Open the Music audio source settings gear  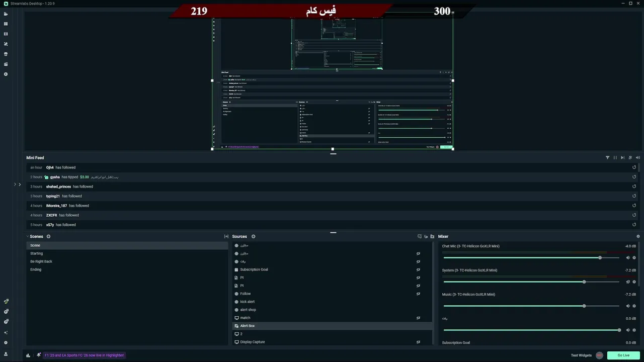[634, 306]
